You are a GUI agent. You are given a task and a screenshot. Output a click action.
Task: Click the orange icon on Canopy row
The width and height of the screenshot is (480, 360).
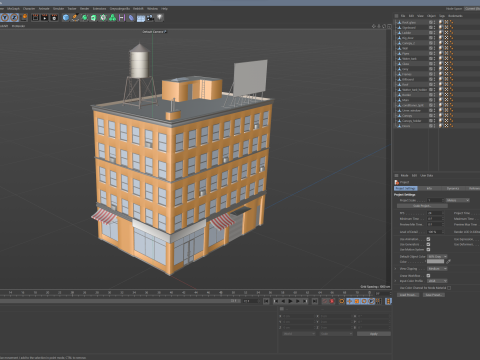[x=452, y=116]
